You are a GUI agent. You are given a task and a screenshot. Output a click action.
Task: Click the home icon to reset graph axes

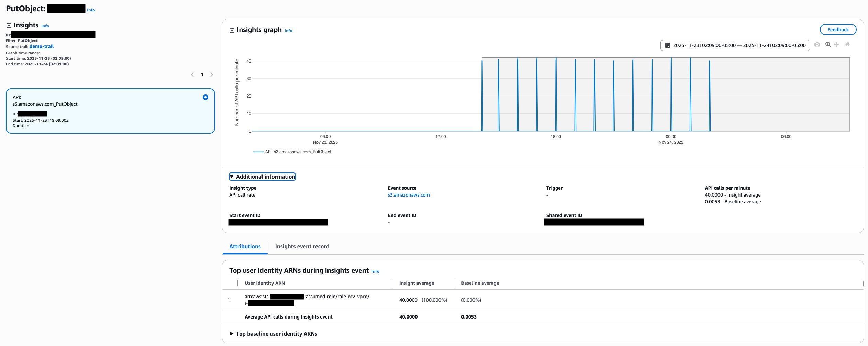tap(847, 44)
